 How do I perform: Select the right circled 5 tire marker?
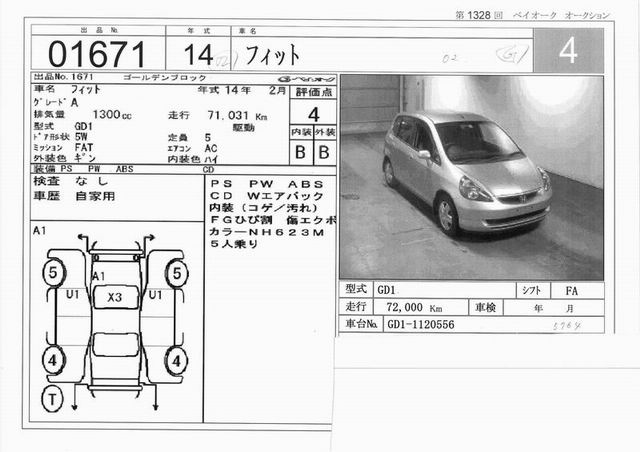tap(177, 271)
